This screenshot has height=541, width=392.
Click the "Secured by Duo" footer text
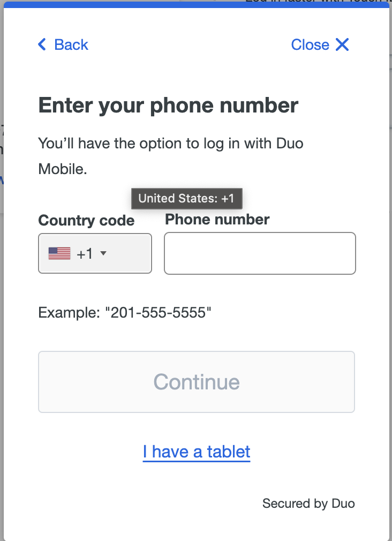308,504
